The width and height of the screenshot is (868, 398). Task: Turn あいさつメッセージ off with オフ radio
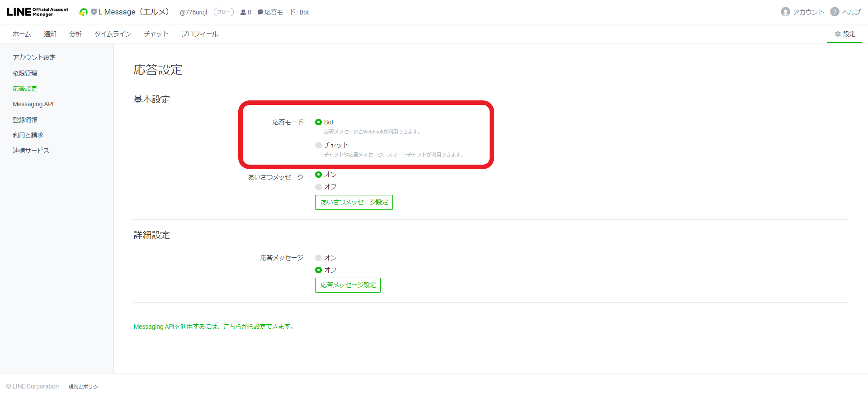[318, 187]
